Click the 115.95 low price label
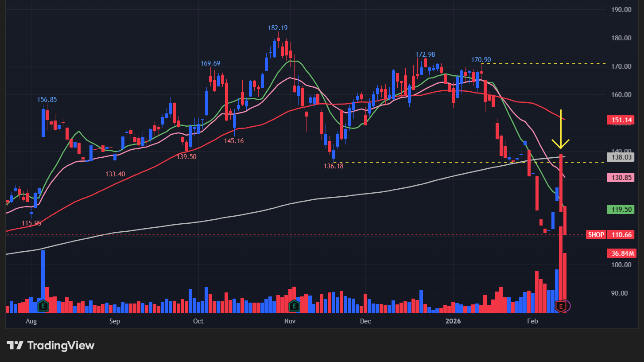This screenshot has width=644, height=362. coord(31,223)
